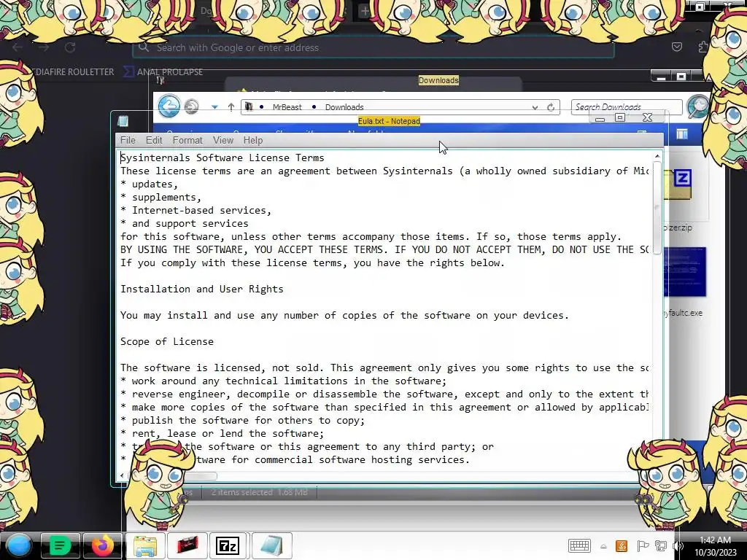
Task: Select the blue-screen exe thumbnail in Explorer
Action: (x=684, y=272)
